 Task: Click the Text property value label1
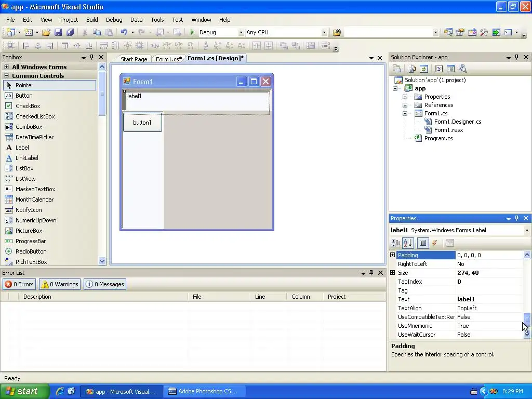[x=489, y=299]
